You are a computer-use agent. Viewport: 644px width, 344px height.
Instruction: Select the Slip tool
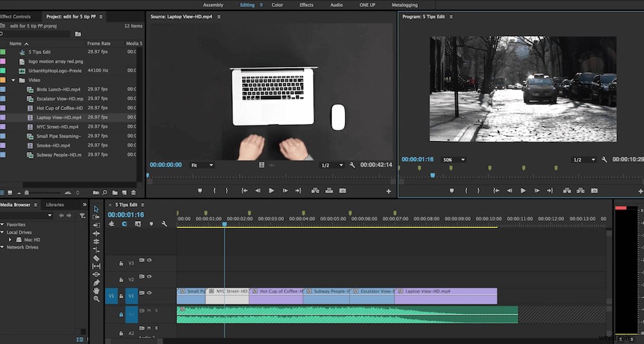96,266
